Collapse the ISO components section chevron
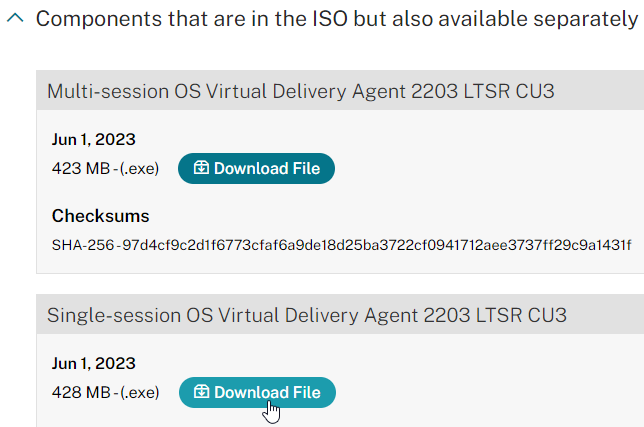 pos(15,18)
